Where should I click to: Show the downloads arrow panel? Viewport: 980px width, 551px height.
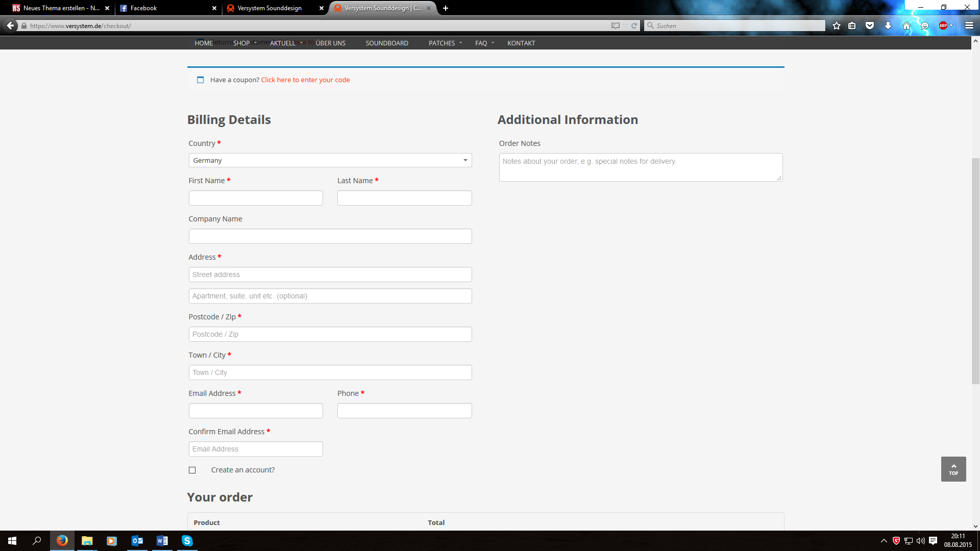pos(888,26)
